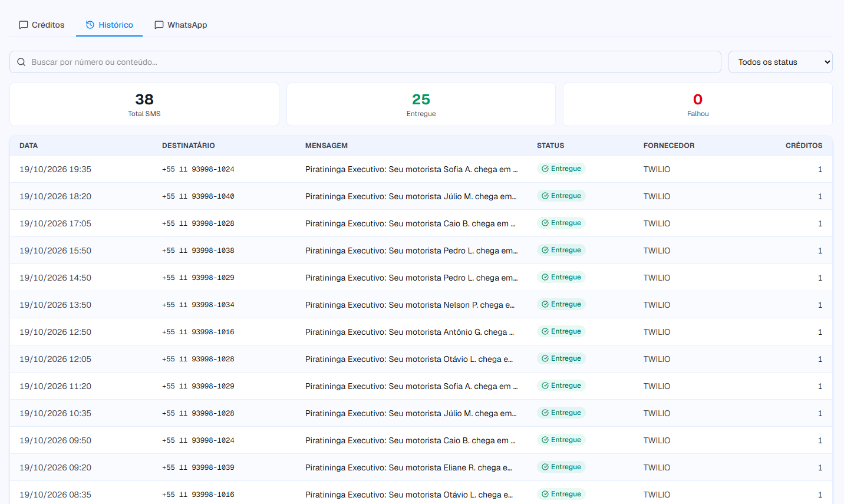Viewport: 844px width, 504px height.
Task: Click the Entregue badge icon for 14:50 row
Action: pyautogui.click(x=545, y=277)
